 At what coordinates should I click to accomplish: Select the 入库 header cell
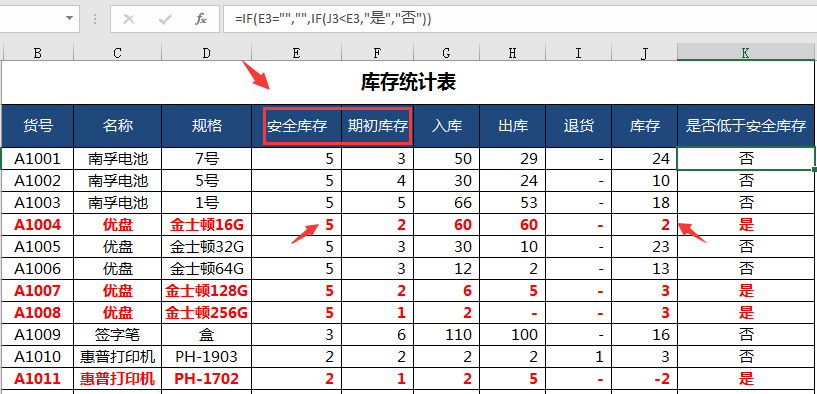coord(447,126)
